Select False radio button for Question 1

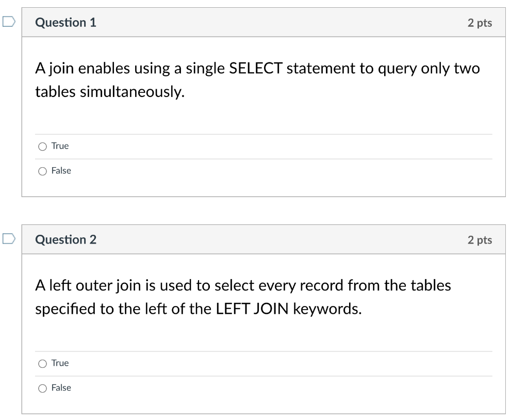(42, 171)
